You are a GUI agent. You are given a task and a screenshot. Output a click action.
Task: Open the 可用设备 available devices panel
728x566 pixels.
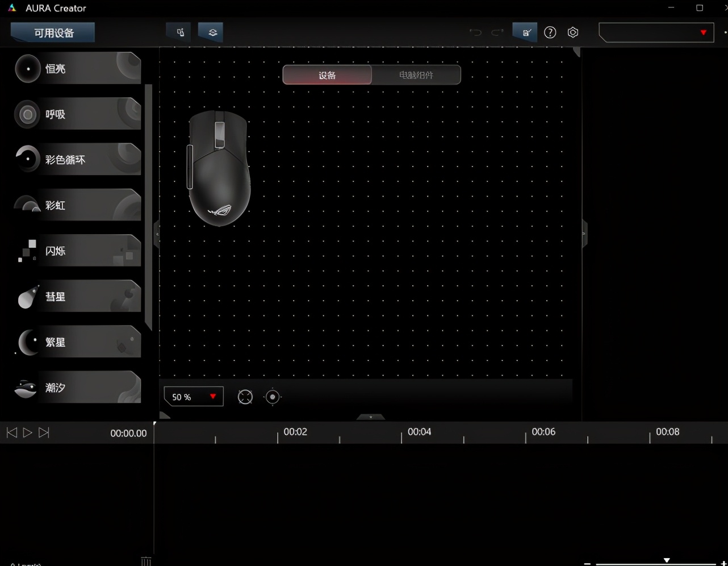pos(53,32)
